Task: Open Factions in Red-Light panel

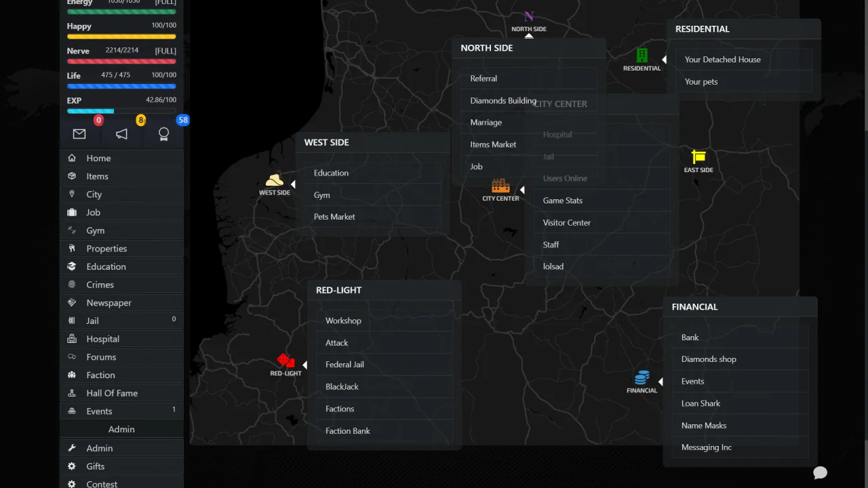Action: (384, 409)
